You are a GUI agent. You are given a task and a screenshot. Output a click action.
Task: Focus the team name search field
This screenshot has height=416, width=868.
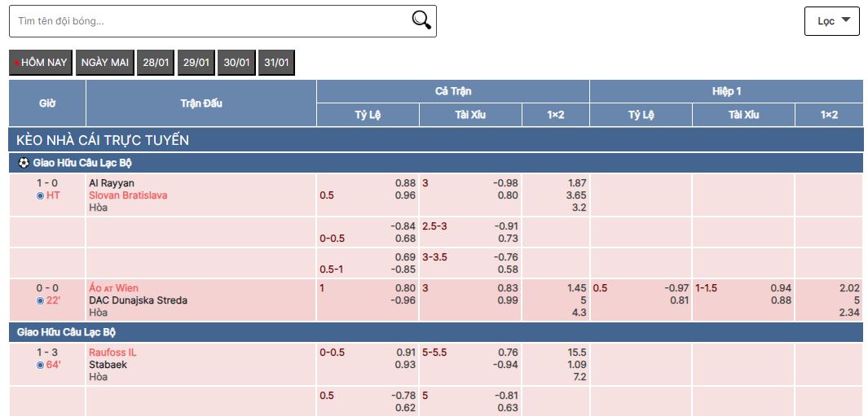point(212,21)
